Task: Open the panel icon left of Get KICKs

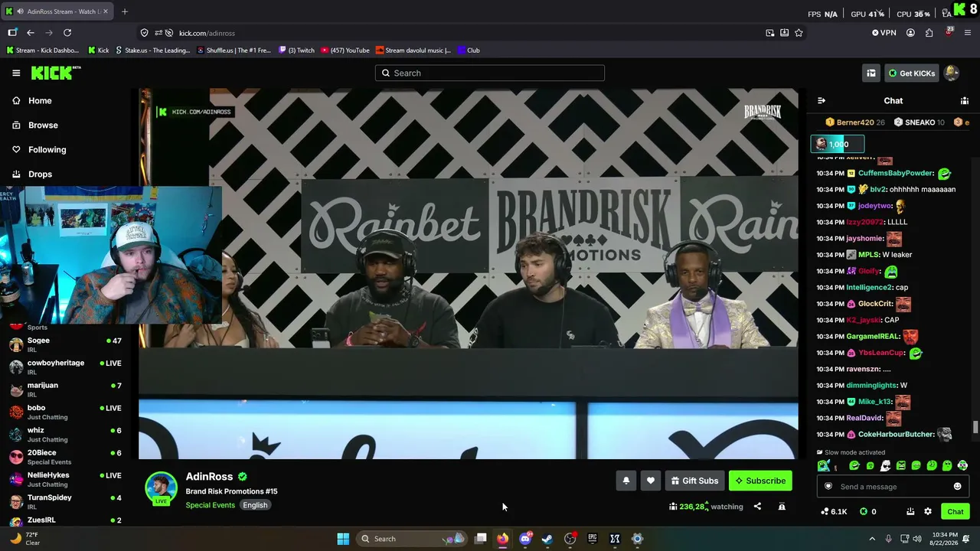Action: (x=871, y=73)
